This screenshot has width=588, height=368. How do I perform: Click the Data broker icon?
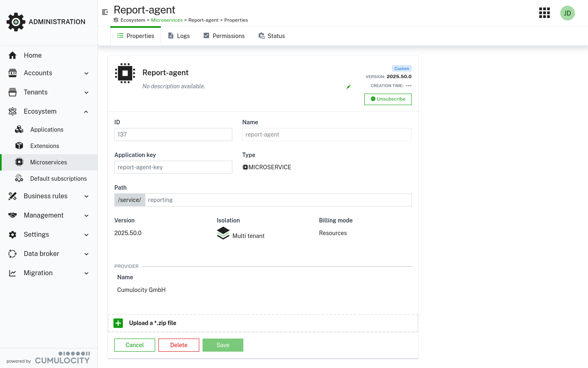13,254
